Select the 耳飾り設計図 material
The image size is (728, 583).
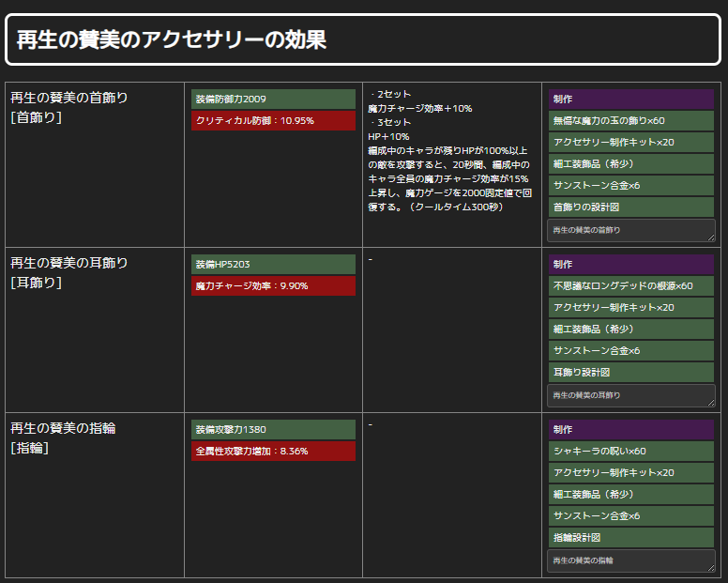631,372
